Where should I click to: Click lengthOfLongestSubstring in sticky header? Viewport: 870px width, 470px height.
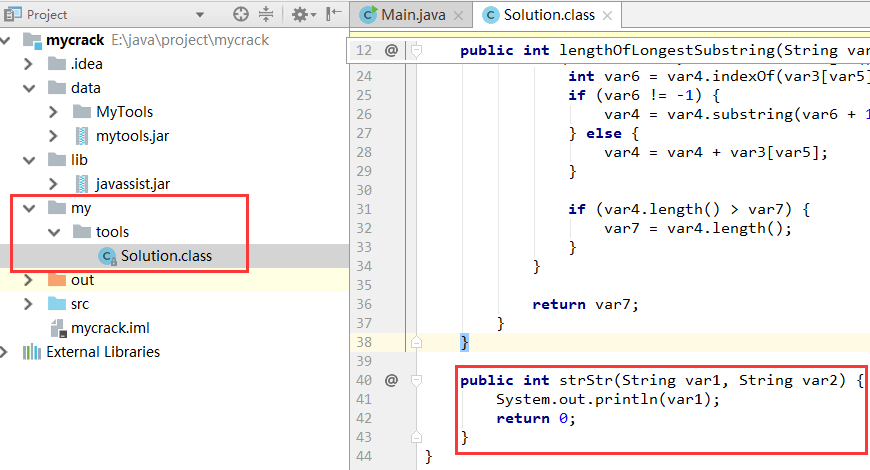[x=667, y=50]
